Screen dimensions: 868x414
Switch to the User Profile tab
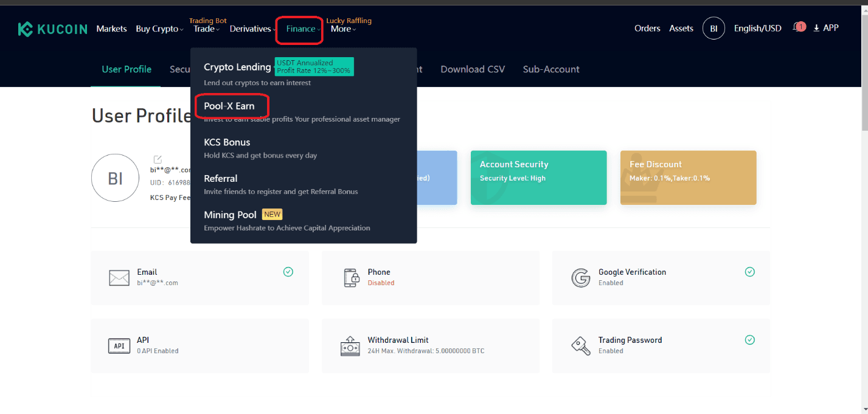[x=127, y=69]
